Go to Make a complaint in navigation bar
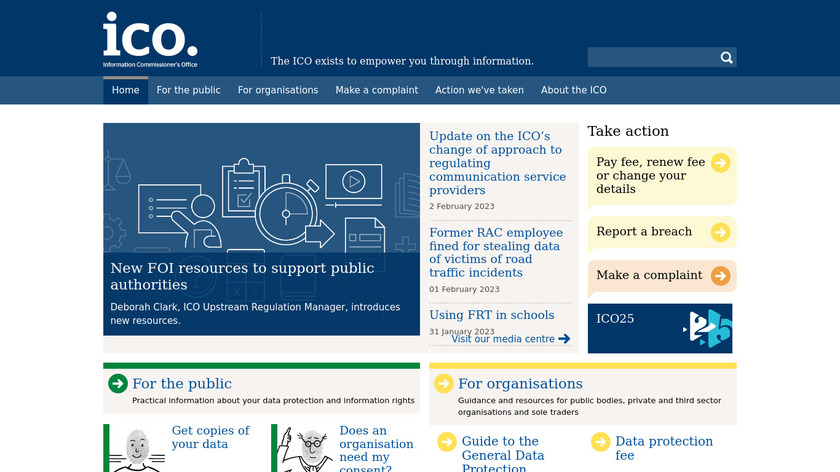The height and width of the screenshot is (472, 840). (377, 90)
